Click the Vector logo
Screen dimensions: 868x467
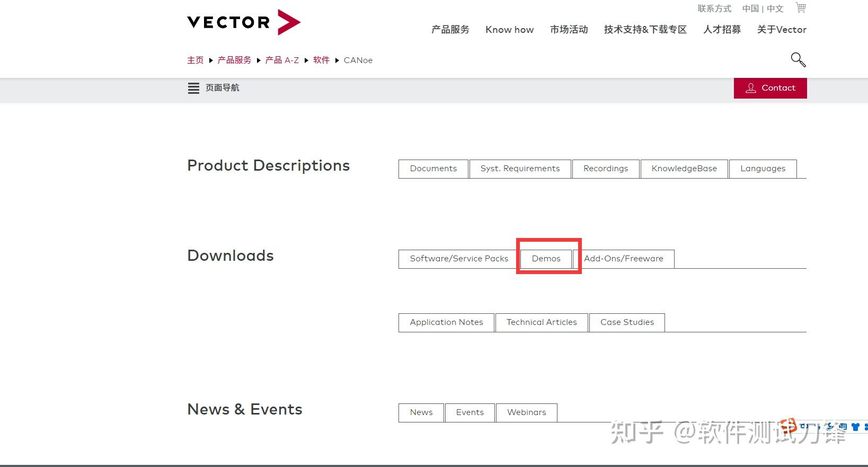(244, 22)
